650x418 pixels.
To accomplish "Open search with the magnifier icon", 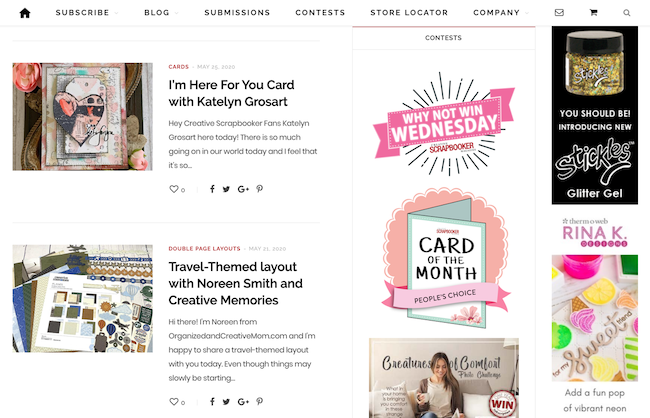I will click(627, 13).
